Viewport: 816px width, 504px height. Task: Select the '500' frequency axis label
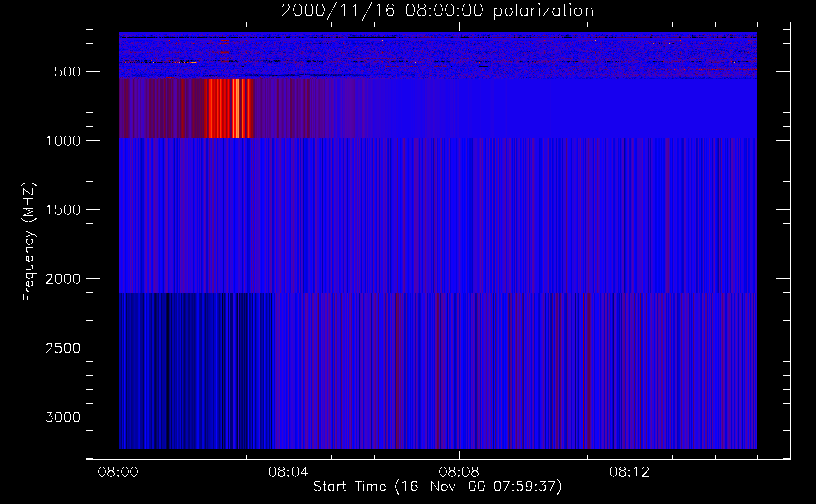coord(68,72)
